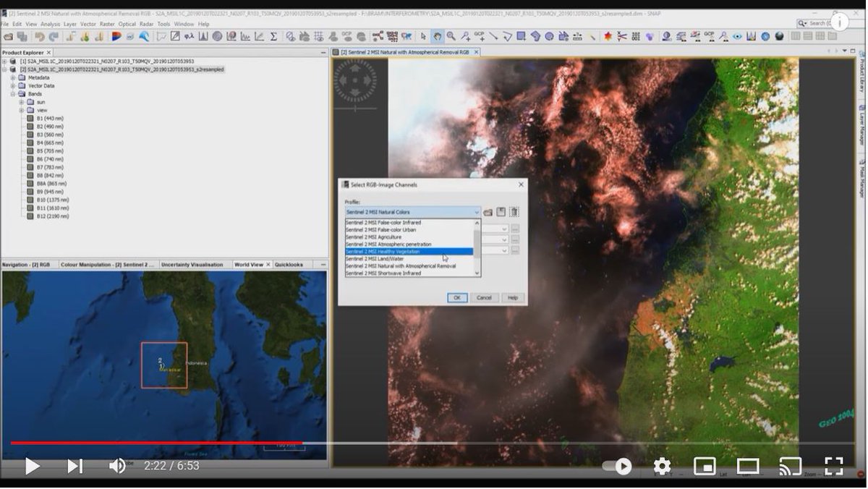Play the video
Screen dimensions: 868x489
pos(32,466)
